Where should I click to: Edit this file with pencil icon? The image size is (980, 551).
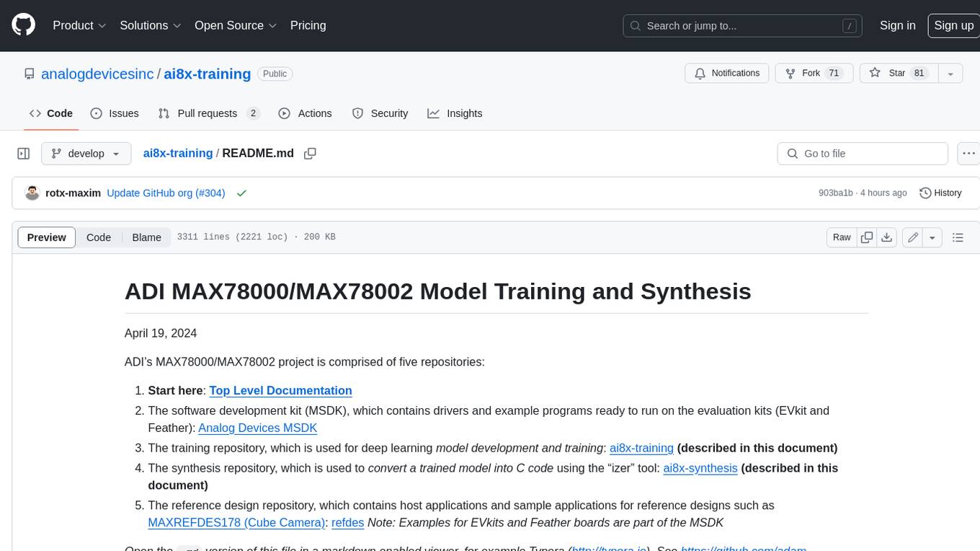pos(913,237)
